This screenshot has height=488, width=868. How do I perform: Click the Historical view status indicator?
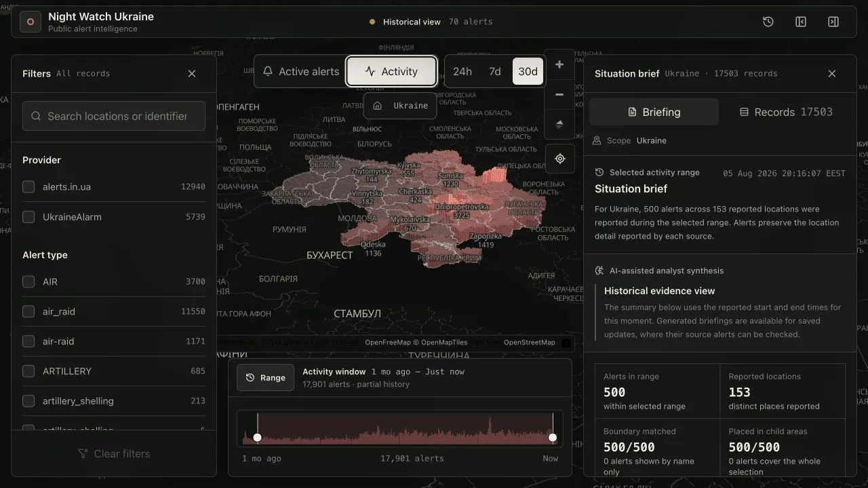click(406, 22)
